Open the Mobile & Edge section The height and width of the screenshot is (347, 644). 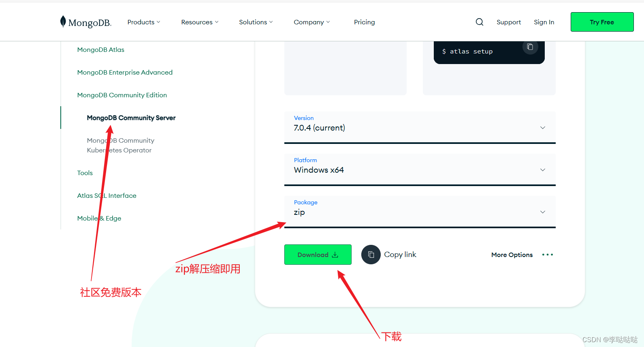pyautogui.click(x=99, y=218)
